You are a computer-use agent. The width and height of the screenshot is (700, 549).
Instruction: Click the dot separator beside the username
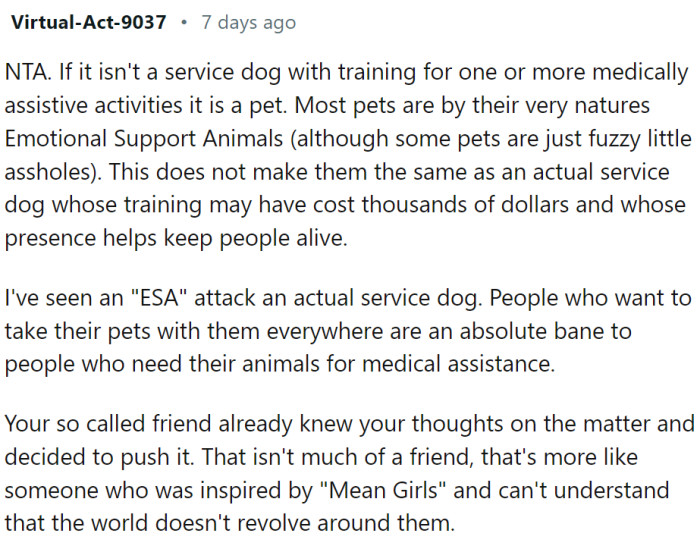(x=184, y=22)
